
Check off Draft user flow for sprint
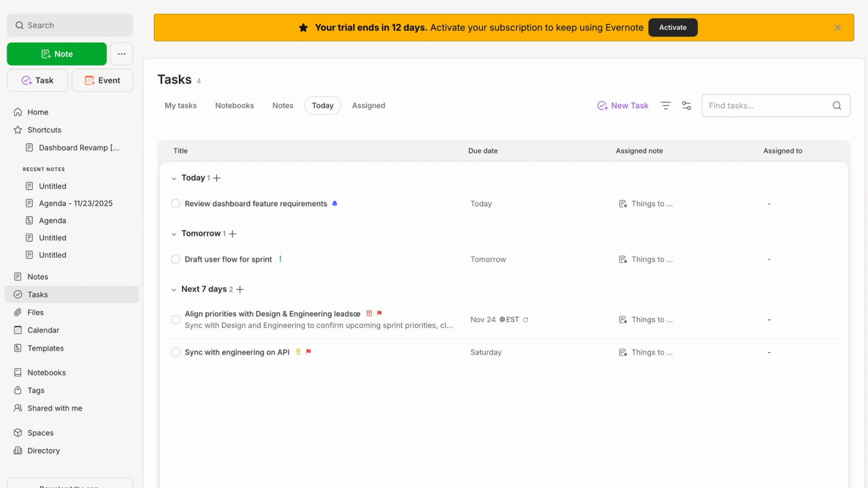coord(175,259)
